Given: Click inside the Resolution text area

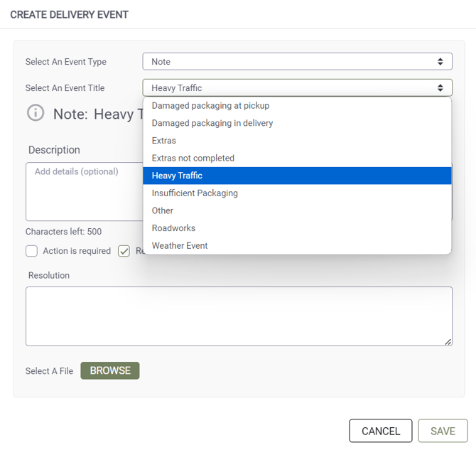Looking at the screenshot, I should pos(239,316).
